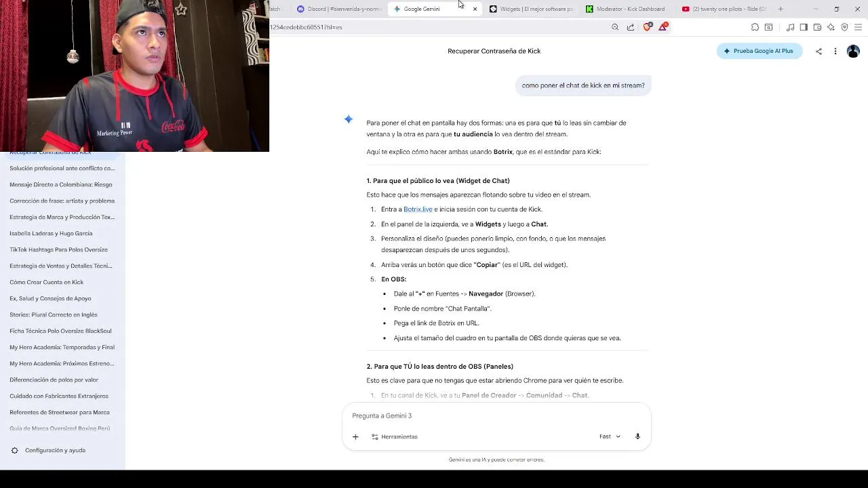
Task: Open chat Estrategia de Marca y Producción
Action: coord(62,217)
